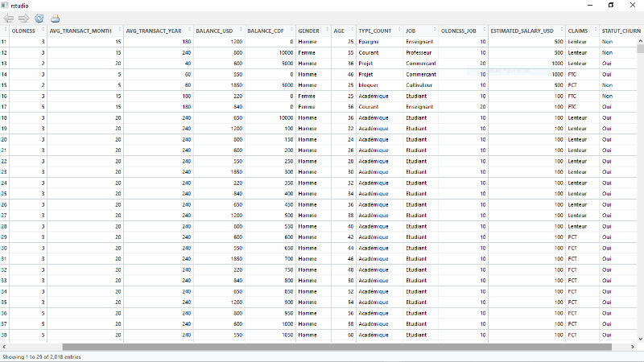Click the JOB column header

[x=411, y=31]
